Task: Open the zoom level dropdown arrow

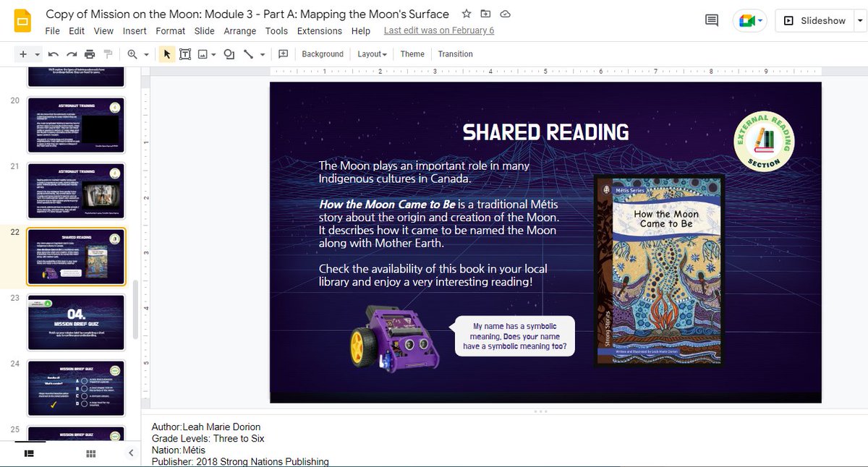Action: tap(146, 54)
